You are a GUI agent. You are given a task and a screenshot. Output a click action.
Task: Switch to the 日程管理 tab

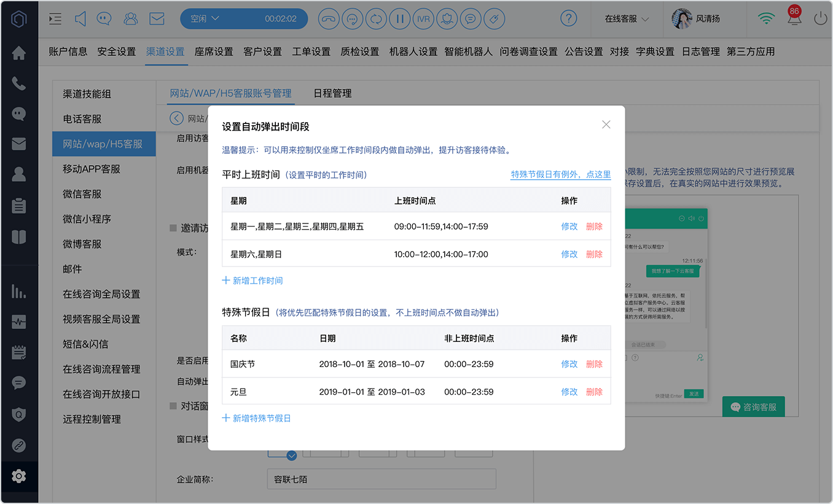point(332,93)
